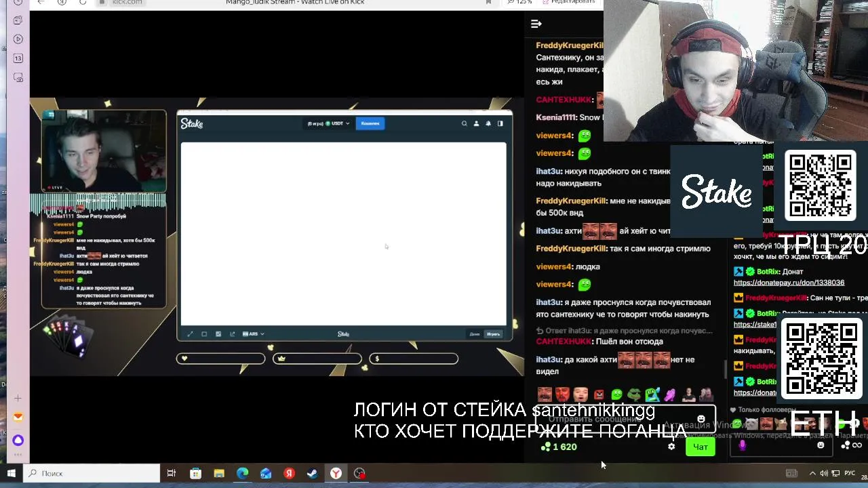Select the green smiley emote in emote bar
Viewport: 868px width, 488px height.
pos(616,394)
